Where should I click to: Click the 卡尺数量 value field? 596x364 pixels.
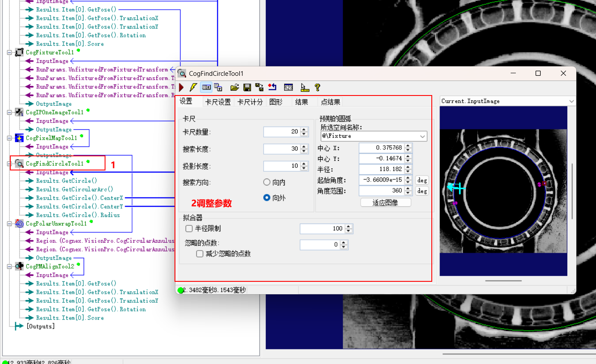tap(282, 131)
